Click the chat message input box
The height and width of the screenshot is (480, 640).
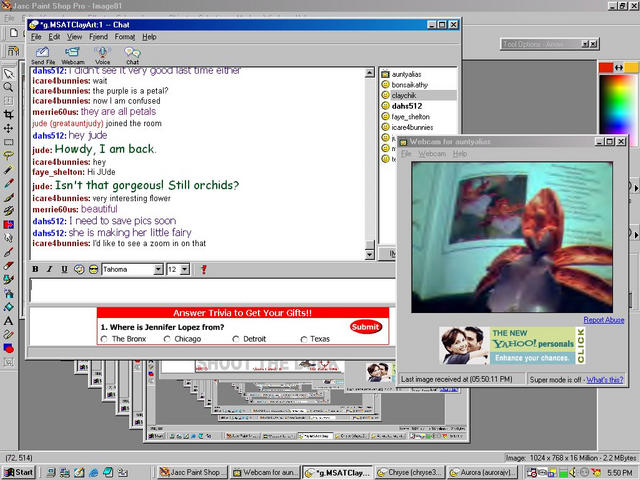tap(212, 291)
